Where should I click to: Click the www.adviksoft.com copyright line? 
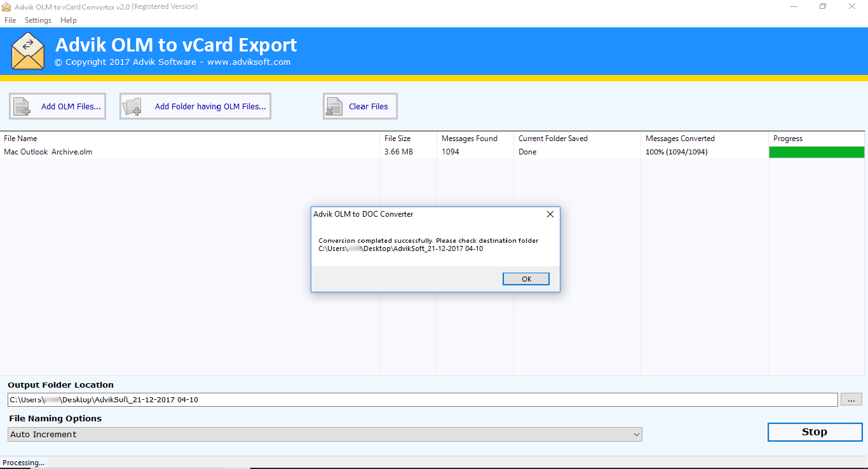tap(172, 62)
